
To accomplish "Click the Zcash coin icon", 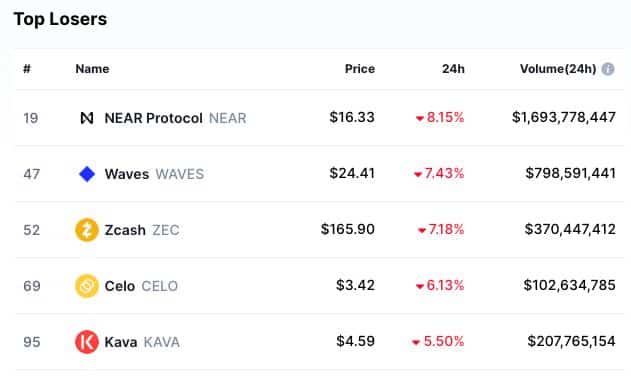I will tap(87, 230).
